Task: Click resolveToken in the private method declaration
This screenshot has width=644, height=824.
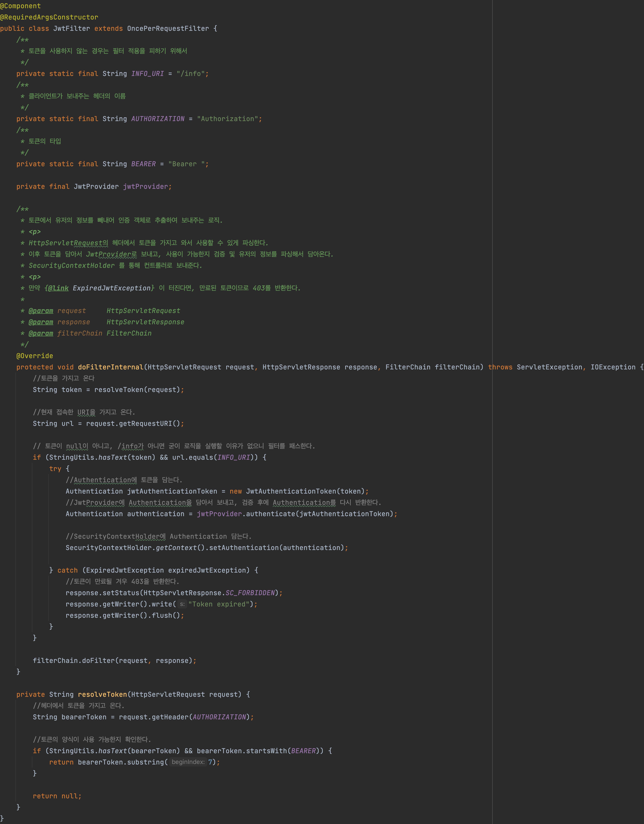Action: pos(102,695)
